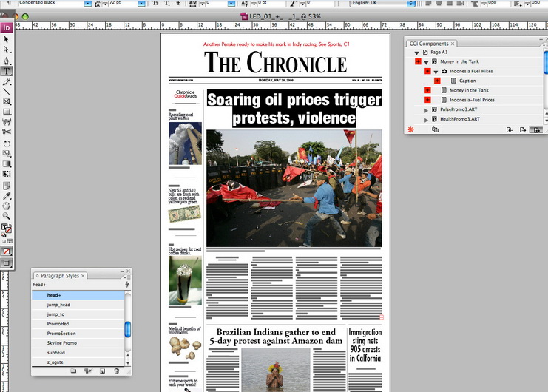Select the Type tool
The image size is (548, 392).
pos(7,71)
